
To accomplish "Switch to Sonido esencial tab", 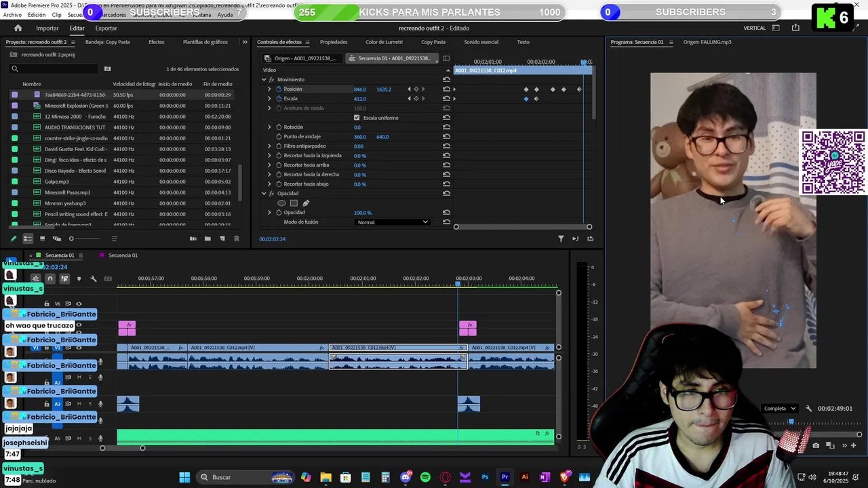I will click(x=481, y=42).
